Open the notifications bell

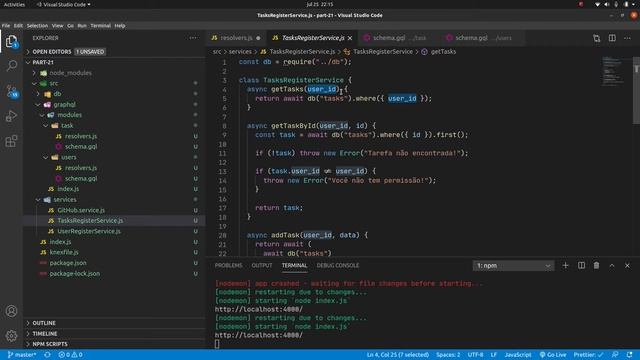pos(629,355)
